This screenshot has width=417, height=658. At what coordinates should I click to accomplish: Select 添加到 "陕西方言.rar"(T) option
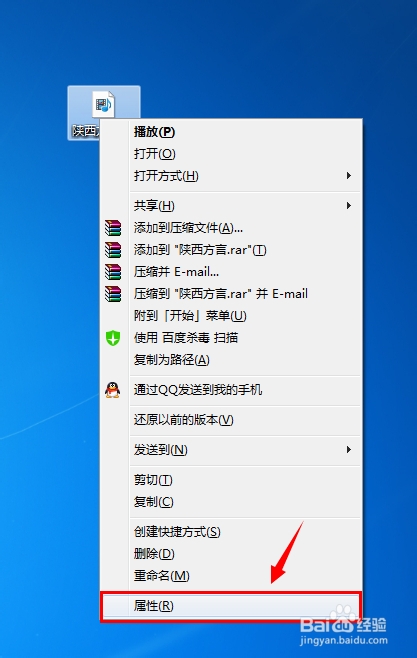(x=200, y=250)
